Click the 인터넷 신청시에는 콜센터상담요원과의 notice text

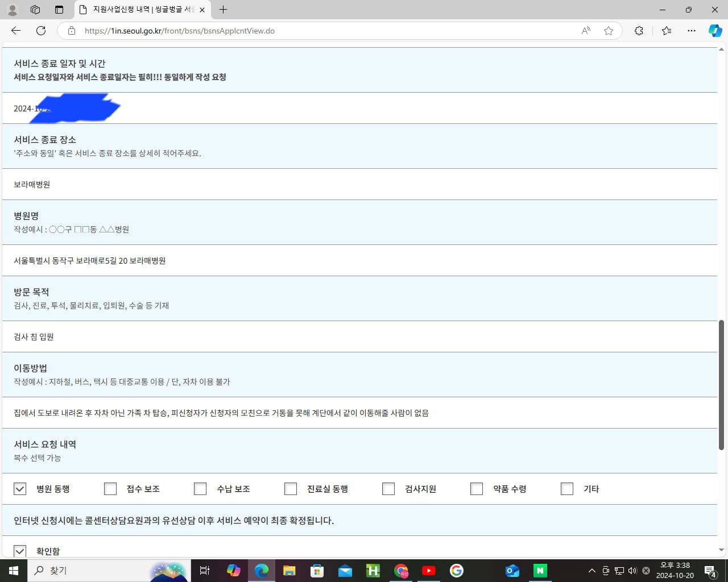pyautogui.click(x=174, y=521)
